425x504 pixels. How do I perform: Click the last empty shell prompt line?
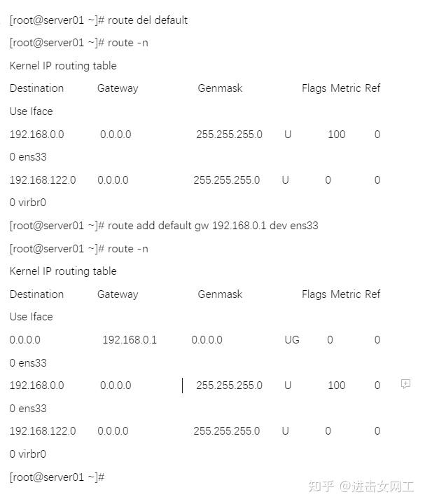[57, 477]
